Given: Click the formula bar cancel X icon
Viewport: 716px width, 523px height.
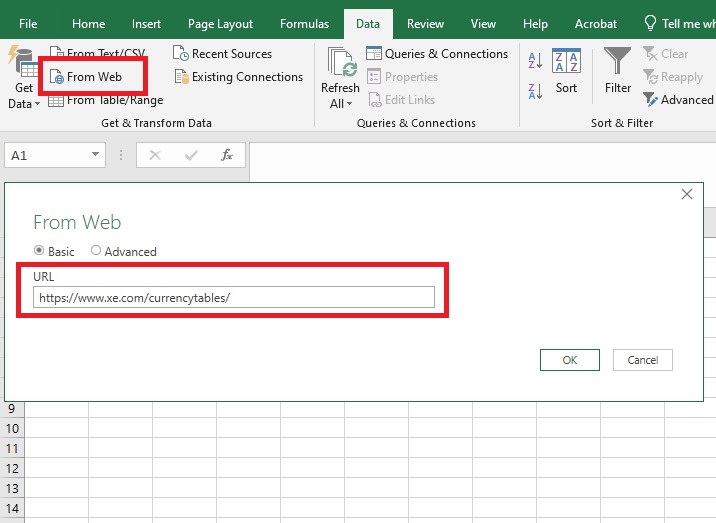Looking at the screenshot, I should tap(155, 155).
